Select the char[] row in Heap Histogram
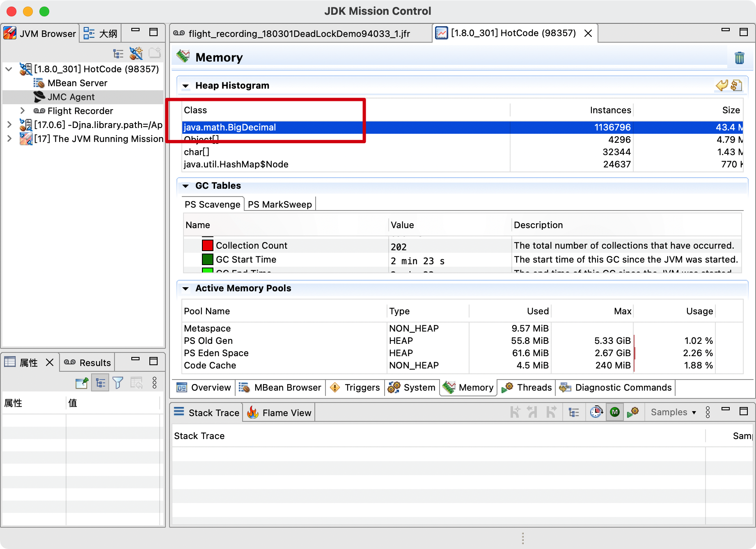756x549 pixels. (x=197, y=152)
